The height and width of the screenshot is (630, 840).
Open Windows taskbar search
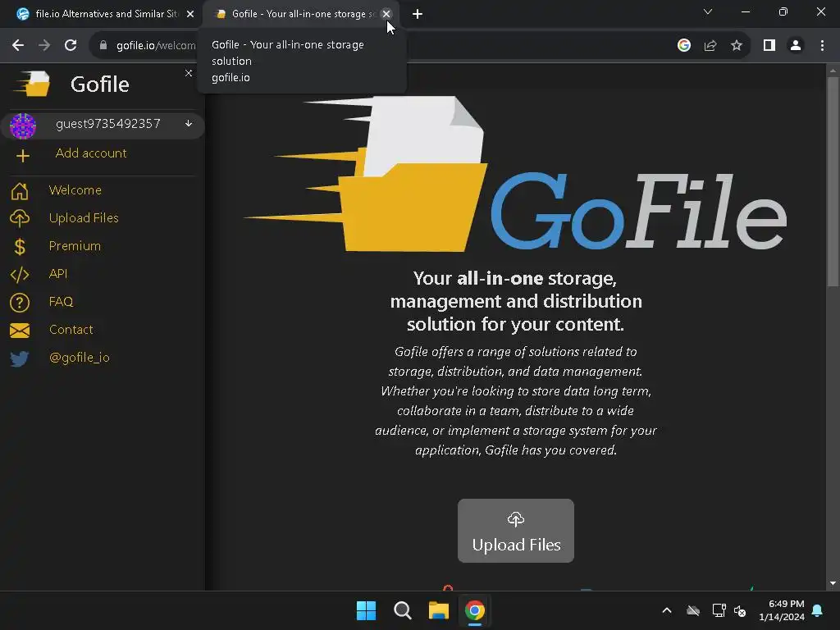402,610
